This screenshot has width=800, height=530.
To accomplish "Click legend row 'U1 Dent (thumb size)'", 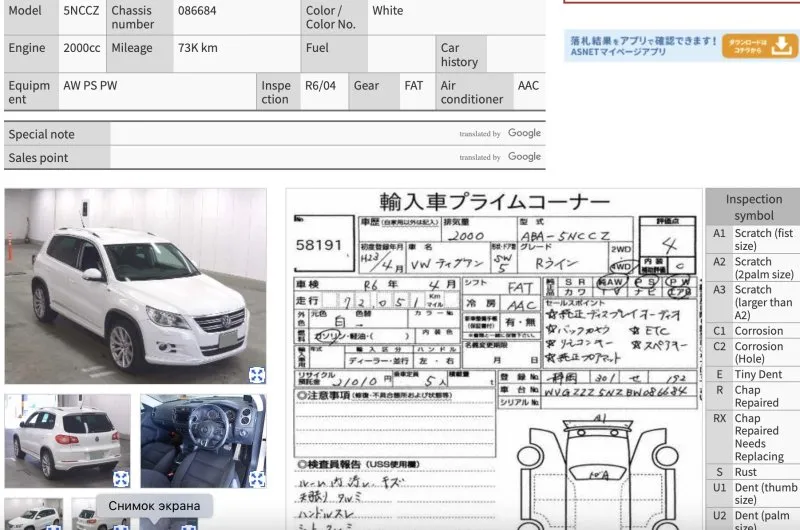I will [753, 493].
